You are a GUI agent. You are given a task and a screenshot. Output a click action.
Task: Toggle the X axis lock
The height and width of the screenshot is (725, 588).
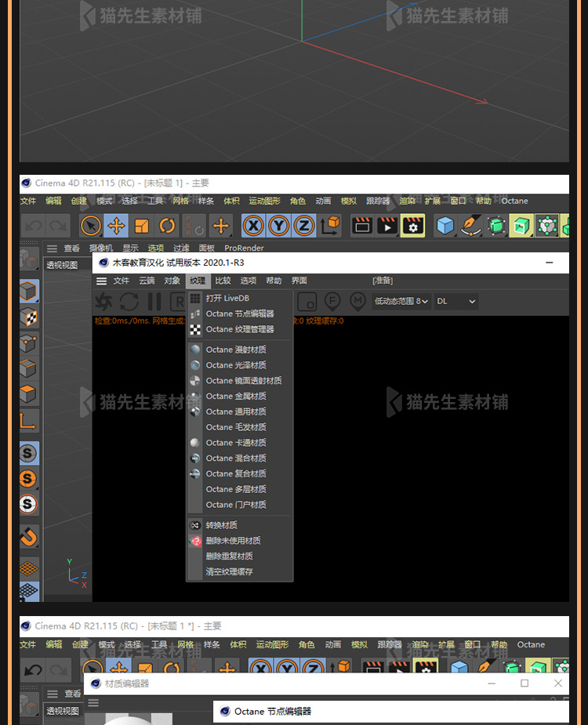pos(253,227)
